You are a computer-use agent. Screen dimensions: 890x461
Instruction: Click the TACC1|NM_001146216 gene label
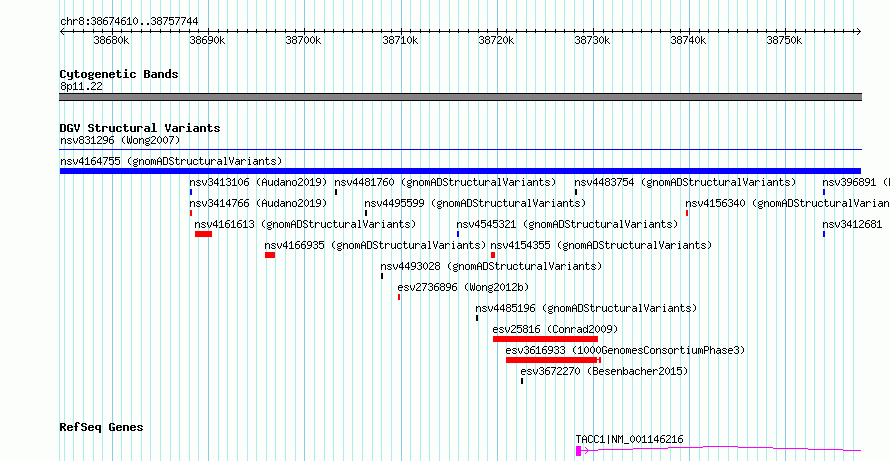pyautogui.click(x=629, y=439)
